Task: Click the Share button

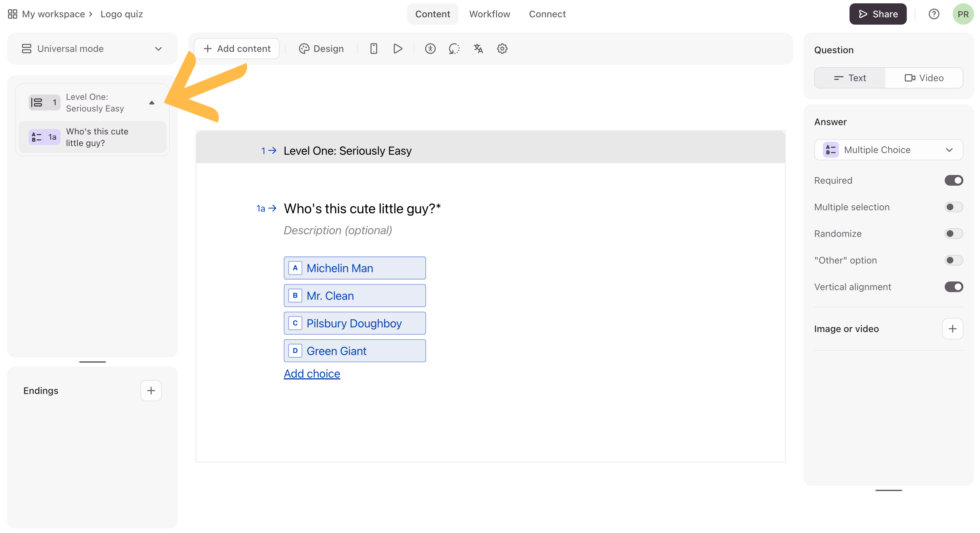Action: 878,14
